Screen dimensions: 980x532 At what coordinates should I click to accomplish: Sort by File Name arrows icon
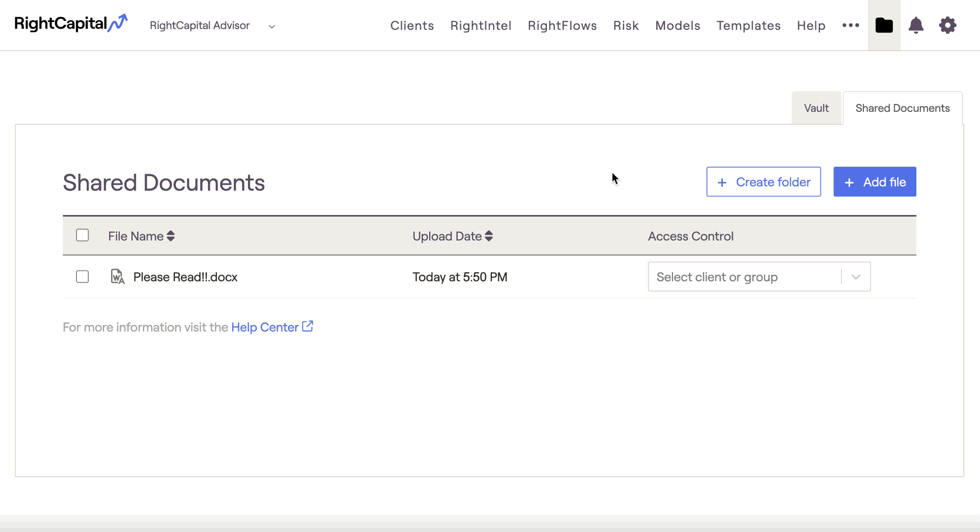tap(171, 236)
